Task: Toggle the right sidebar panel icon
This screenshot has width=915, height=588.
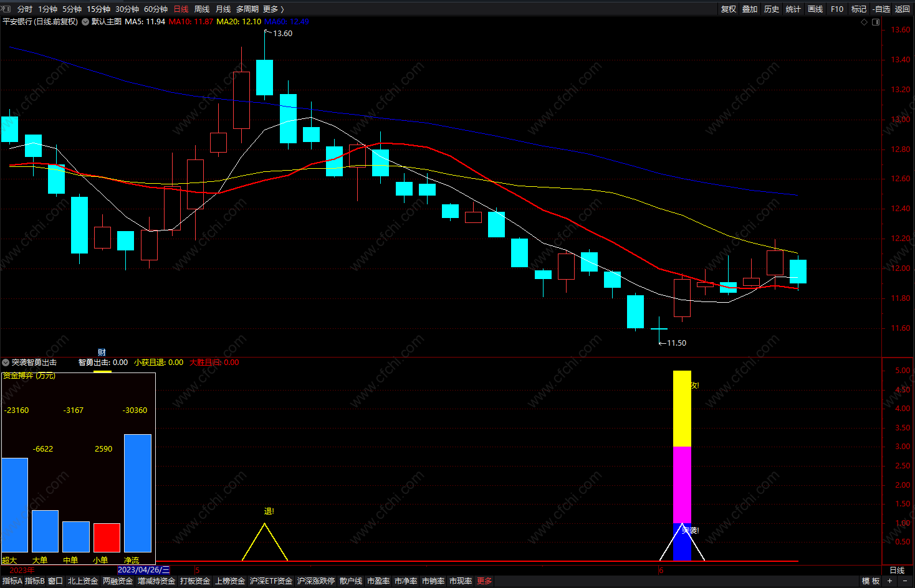Action: point(876,22)
